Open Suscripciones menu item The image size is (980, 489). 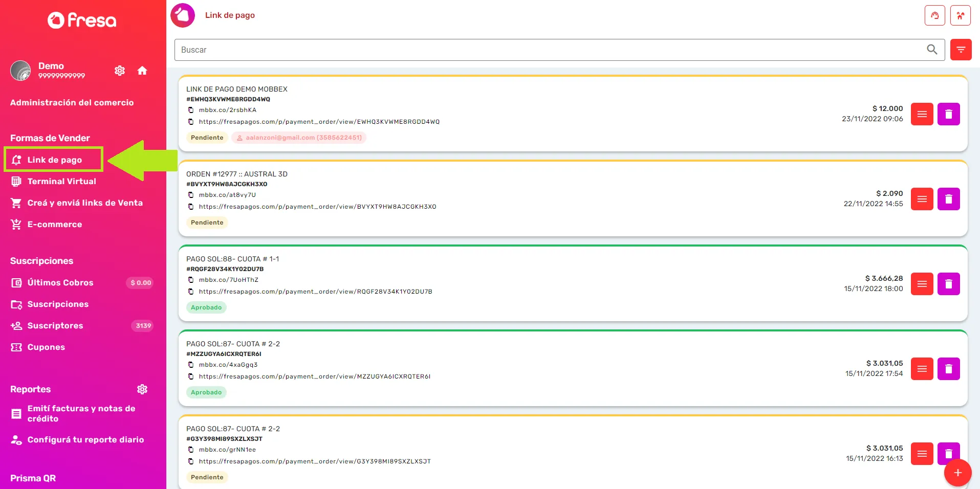point(50,304)
